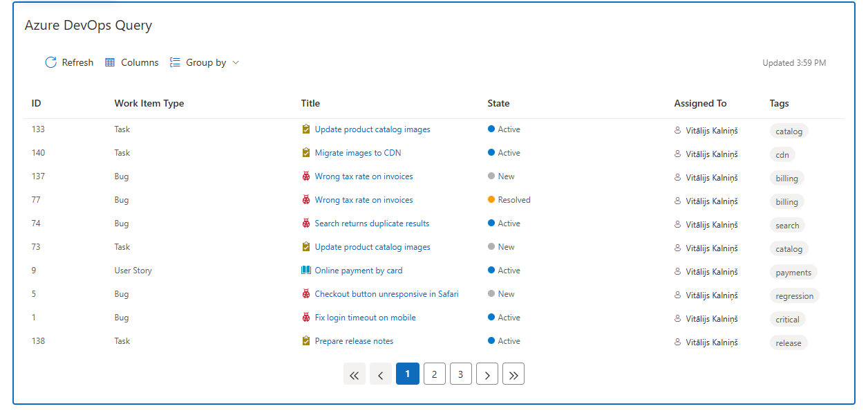Click the ID cell 9
This screenshot has height=411, width=868.
pyautogui.click(x=34, y=271)
